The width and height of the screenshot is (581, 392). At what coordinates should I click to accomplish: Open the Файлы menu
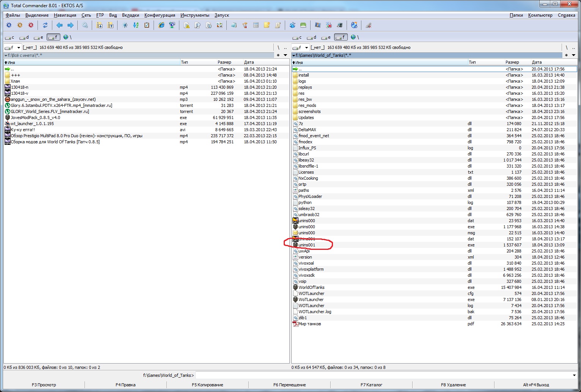pos(13,15)
